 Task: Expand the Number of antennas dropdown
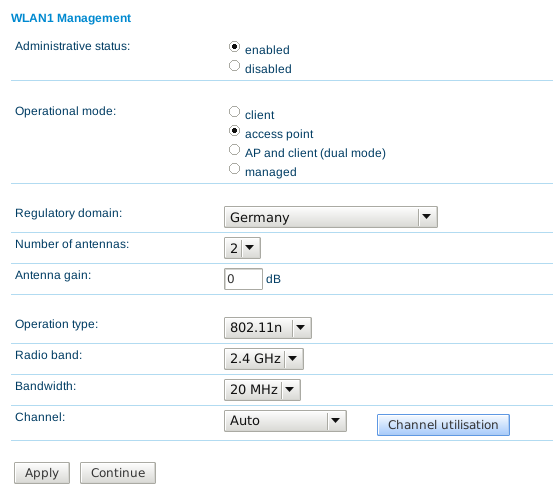pos(242,248)
